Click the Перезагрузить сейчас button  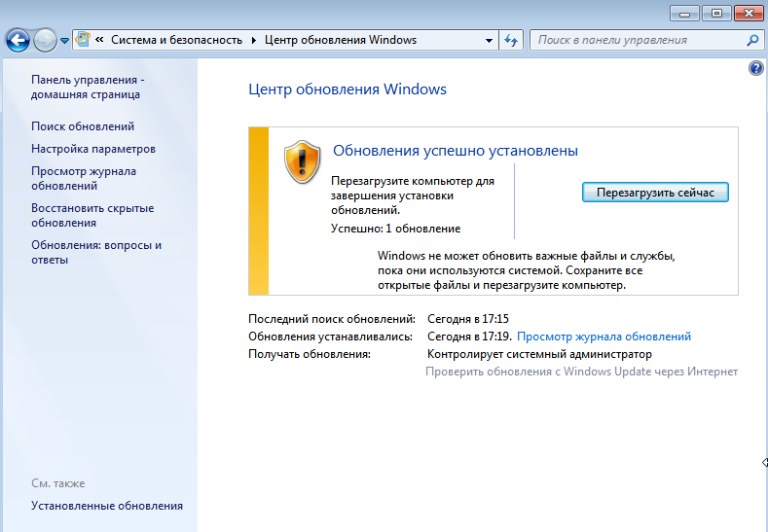(655, 193)
